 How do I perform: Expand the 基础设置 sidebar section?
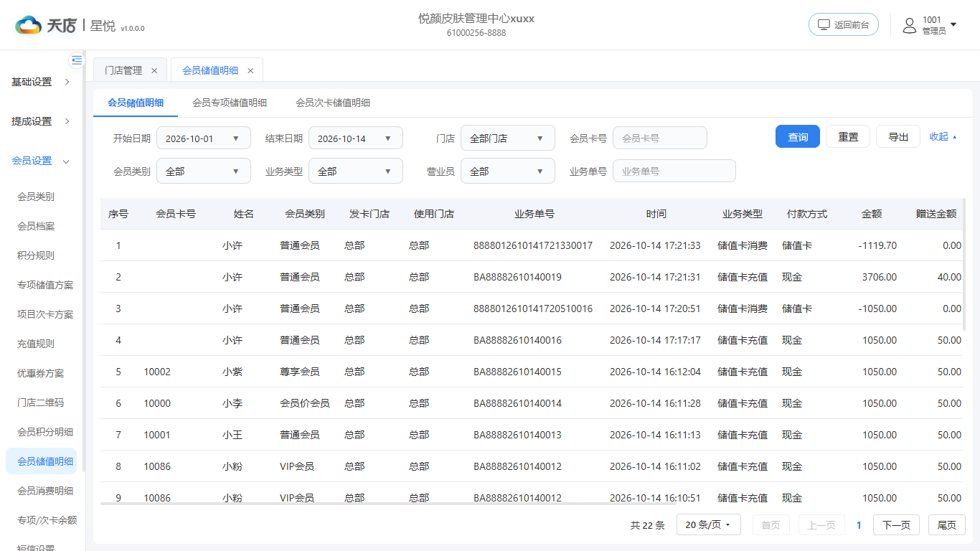(41, 82)
